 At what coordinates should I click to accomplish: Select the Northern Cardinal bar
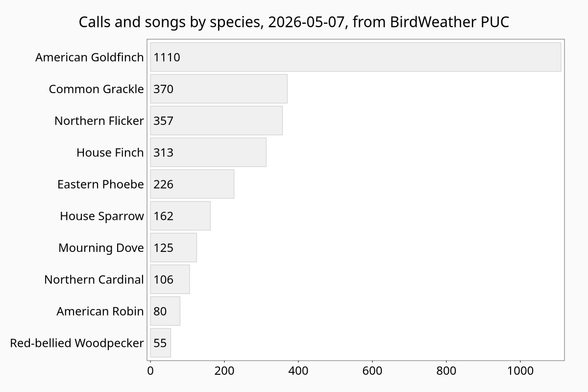click(x=170, y=279)
